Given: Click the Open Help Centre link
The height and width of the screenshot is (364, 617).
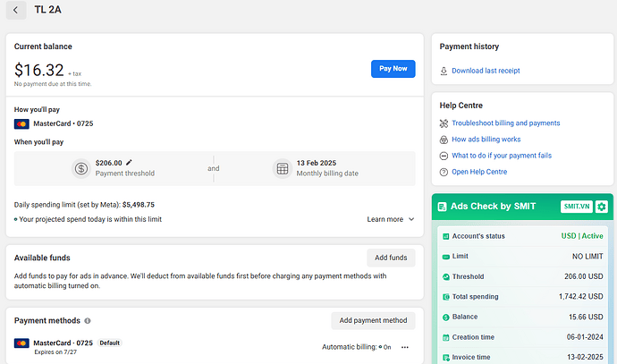Looking at the screenshot, I should point(479,172).
